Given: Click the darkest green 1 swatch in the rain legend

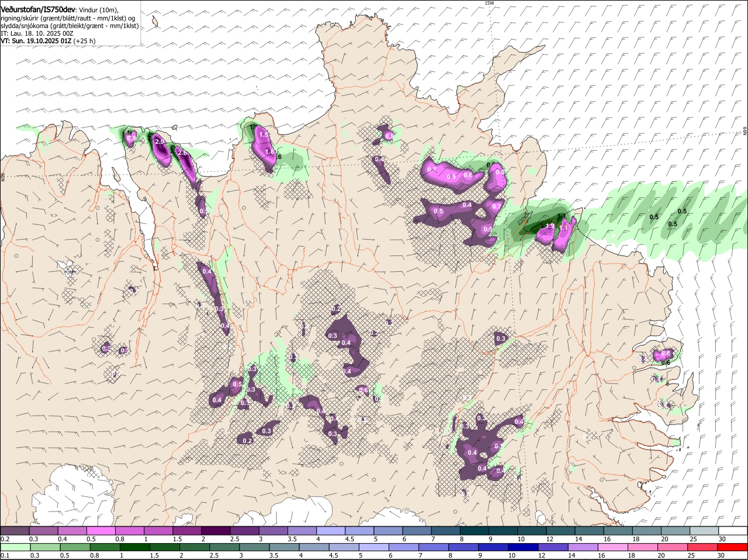Looking at the screenshot, I should click(x=134, y=547).
